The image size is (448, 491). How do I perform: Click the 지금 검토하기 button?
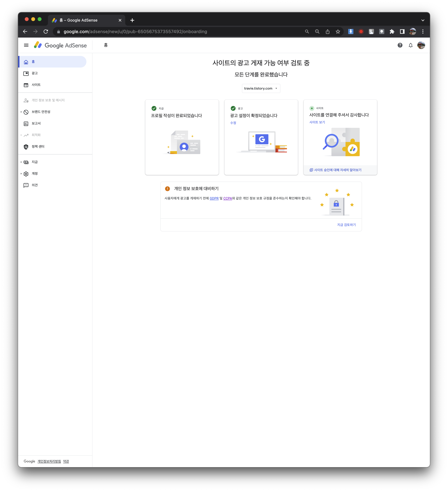(x=346, y=225)
